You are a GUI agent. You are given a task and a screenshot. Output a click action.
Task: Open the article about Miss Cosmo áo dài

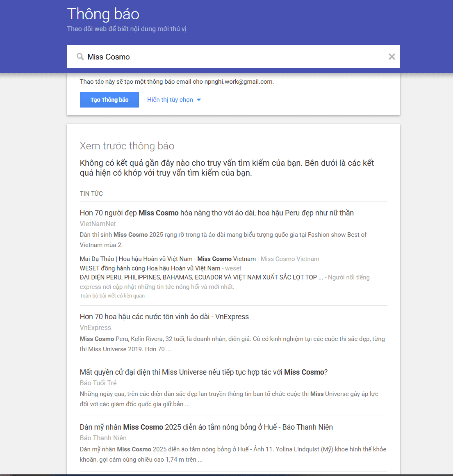pos(216,213)
